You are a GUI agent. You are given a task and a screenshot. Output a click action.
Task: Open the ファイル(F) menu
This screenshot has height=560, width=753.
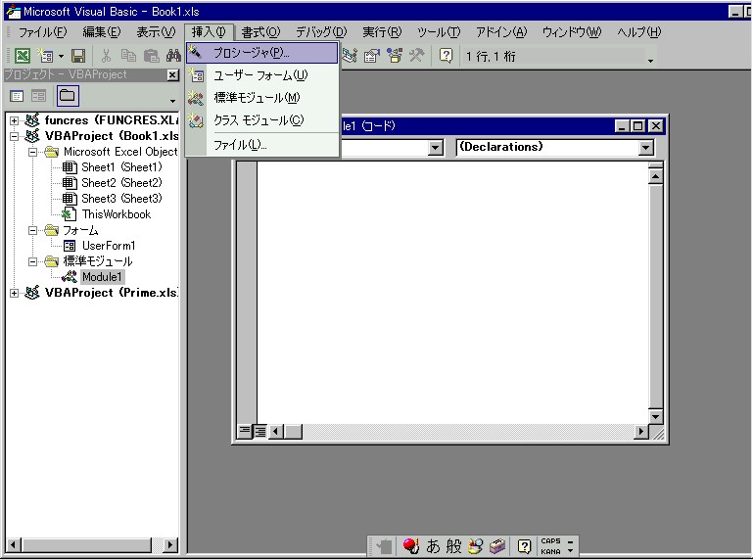point(43,32)
